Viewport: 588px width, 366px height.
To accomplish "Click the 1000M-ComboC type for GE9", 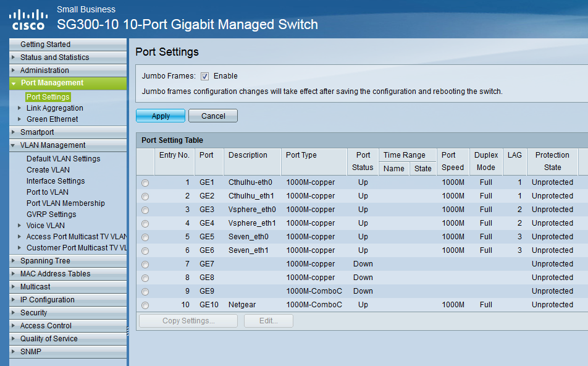I will tap(314, 291).
